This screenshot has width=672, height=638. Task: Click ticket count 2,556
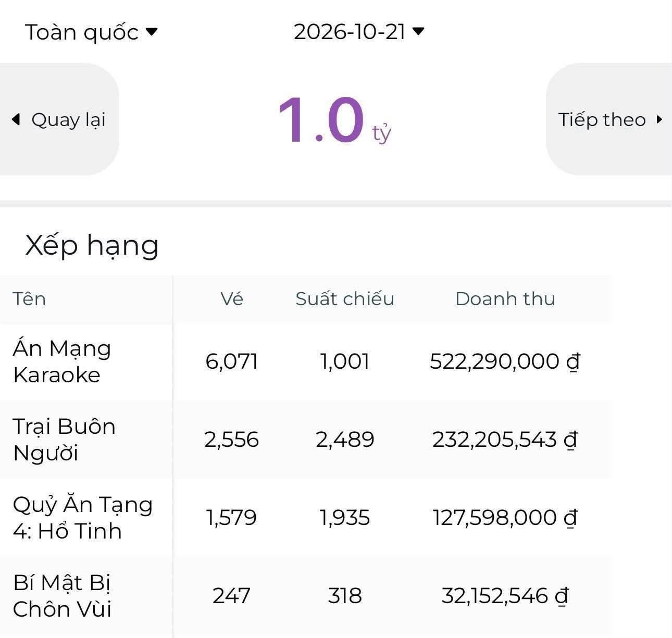[232, 440]
